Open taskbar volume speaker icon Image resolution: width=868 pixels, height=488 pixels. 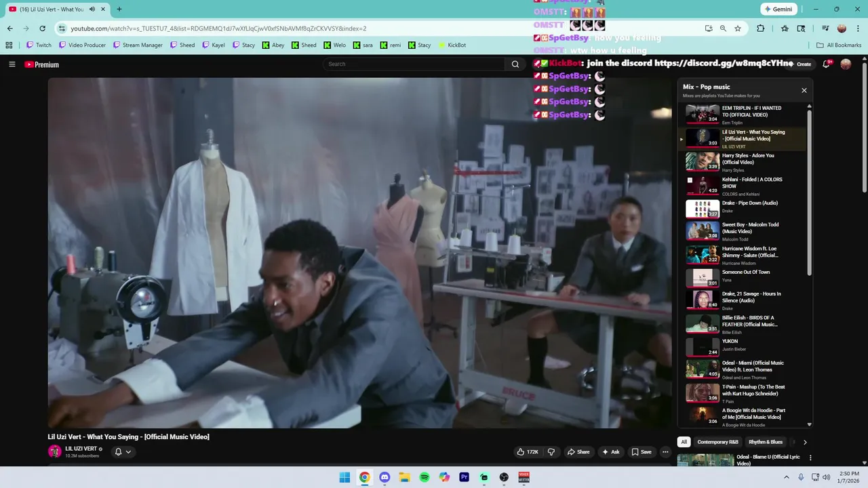pyautogui.click(x=826, y=477)
